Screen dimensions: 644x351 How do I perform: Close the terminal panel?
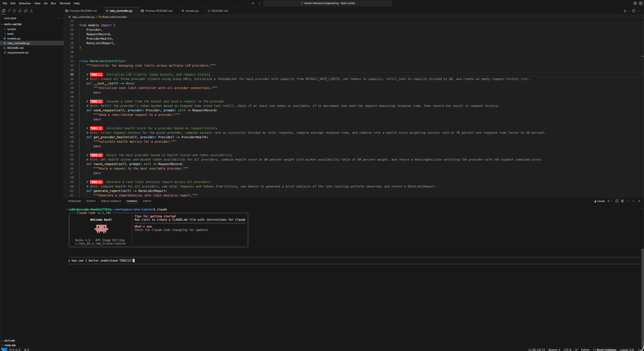(x=639, y=201)
